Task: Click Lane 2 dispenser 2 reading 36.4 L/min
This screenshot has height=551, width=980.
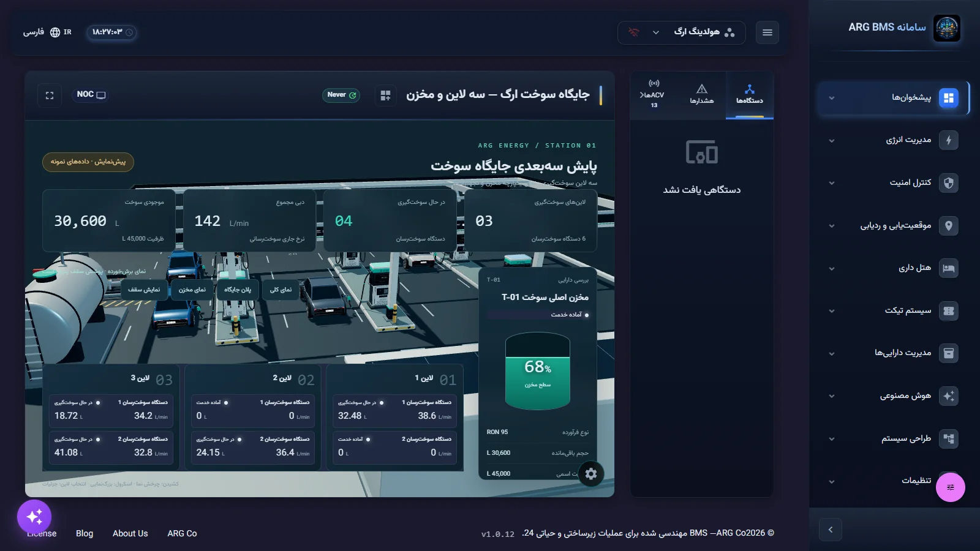Action: point(292,452)
